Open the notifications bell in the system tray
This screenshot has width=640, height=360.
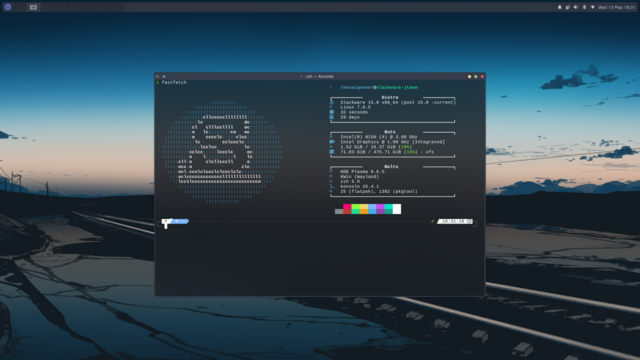pos(560,7)
